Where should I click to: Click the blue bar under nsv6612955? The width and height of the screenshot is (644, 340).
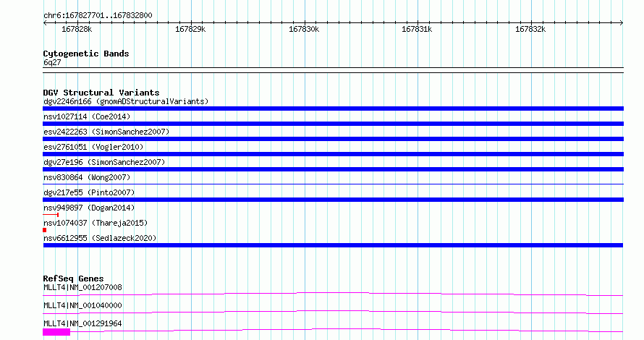pyautogui.click(x=333, y=245)
